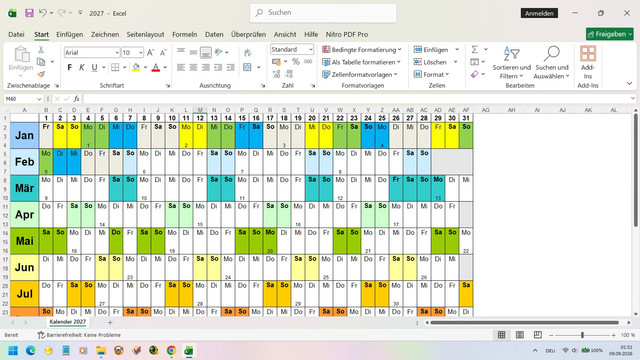
Task: Toggle middle vertical alignment
Action: (193, 52)
